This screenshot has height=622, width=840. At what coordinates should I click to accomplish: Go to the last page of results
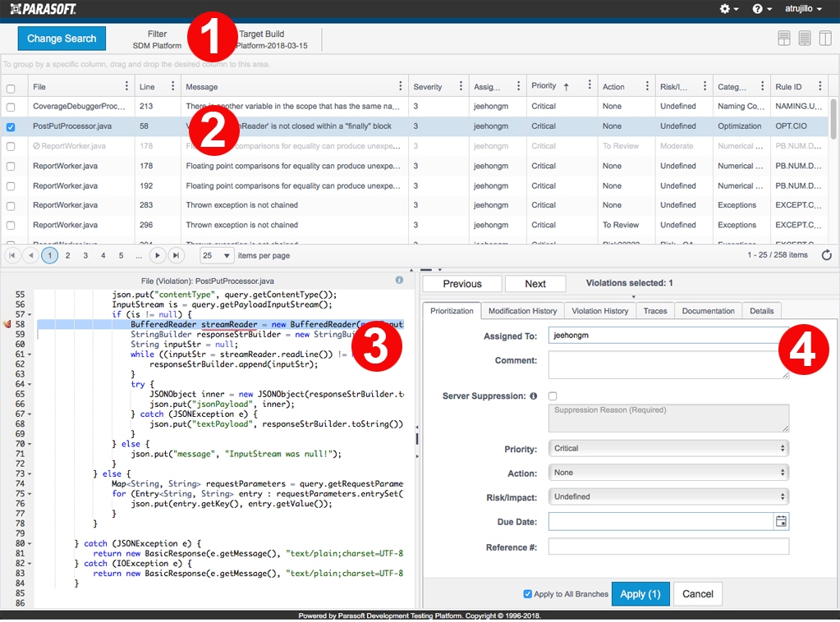point(177,255)
